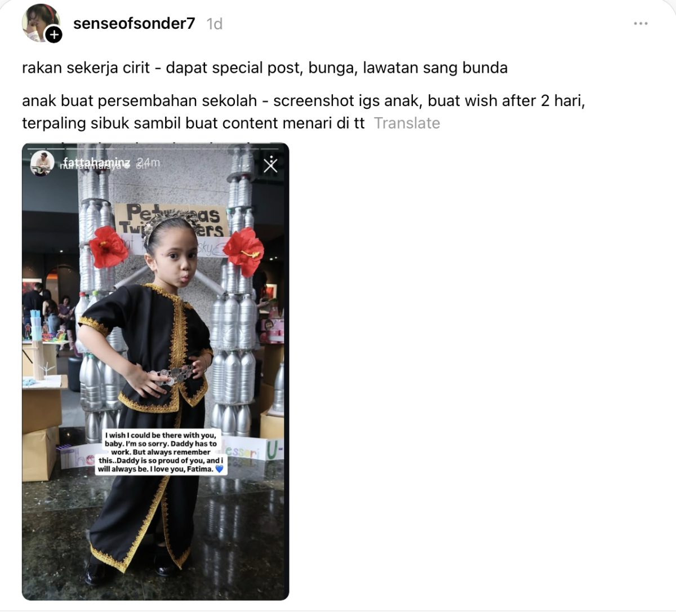Click the story progress bar atop the image
The image size is (676, 616).
(155, 147)
